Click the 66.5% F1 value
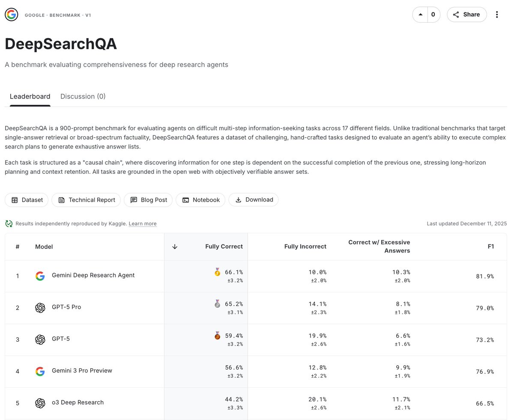Screen dimensions: 514x420 (x=485, y=404)
